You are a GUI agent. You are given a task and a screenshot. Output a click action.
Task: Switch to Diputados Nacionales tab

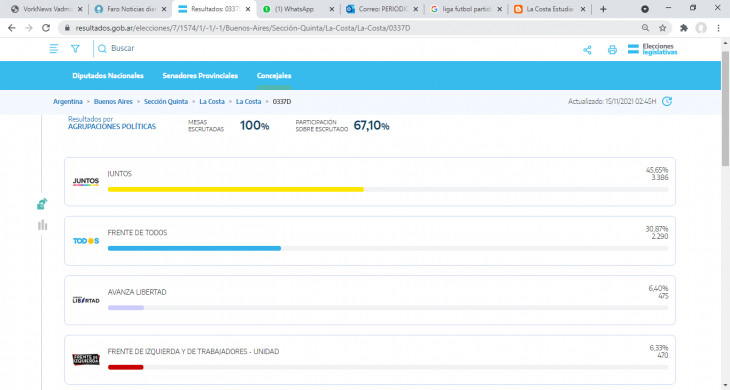click(x=108, y=75)
